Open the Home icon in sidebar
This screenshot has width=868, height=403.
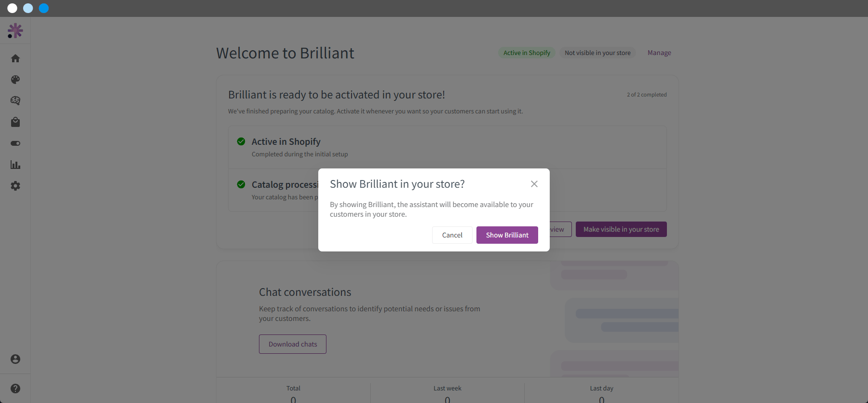tap(15, 58)
